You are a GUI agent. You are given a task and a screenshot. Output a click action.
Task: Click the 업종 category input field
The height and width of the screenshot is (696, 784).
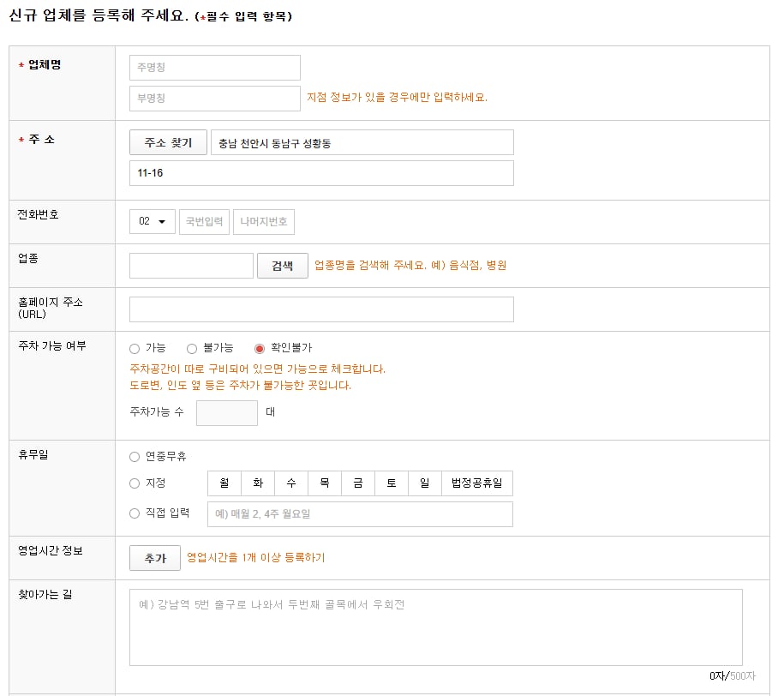coord(191,266)
